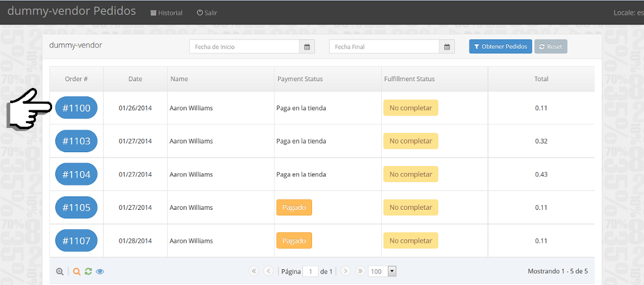The width and height of the screenshot is (644, 285).
Task: Open order #1100
Action: coord(76,108)
